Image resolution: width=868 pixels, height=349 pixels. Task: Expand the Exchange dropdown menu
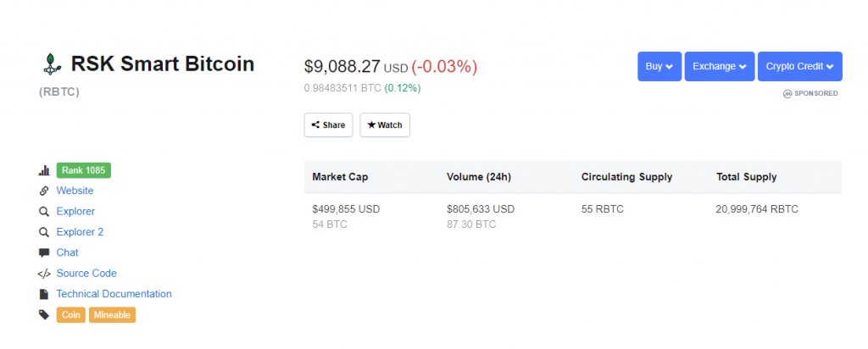(x=719, y=66)
